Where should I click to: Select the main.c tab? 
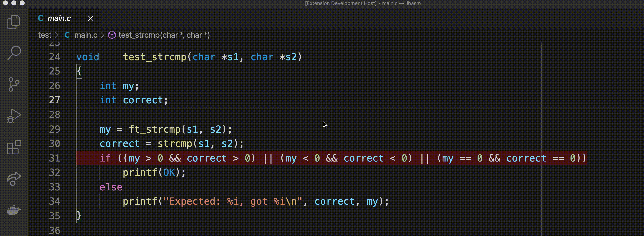pyautogui.click(x=59, y=18)
